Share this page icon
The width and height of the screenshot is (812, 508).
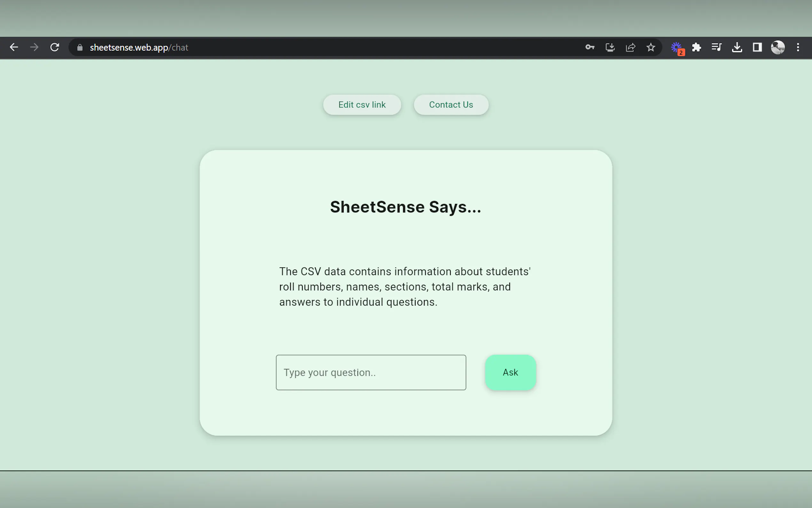click(x=630, y=47)
